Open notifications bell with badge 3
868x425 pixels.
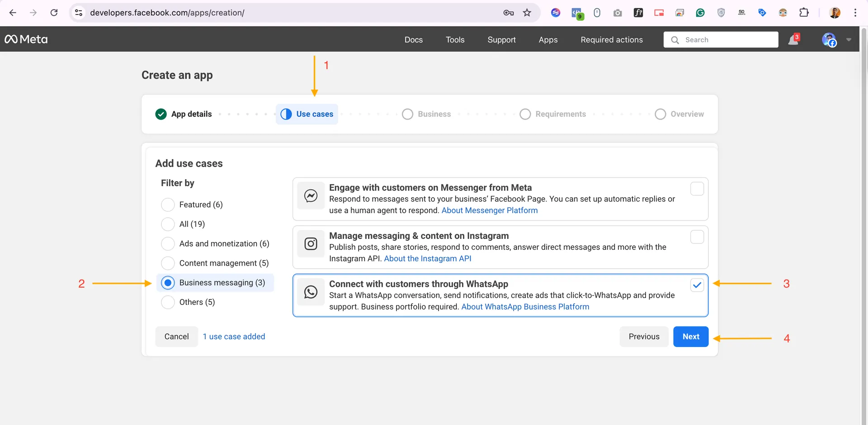tap(794, 39)
